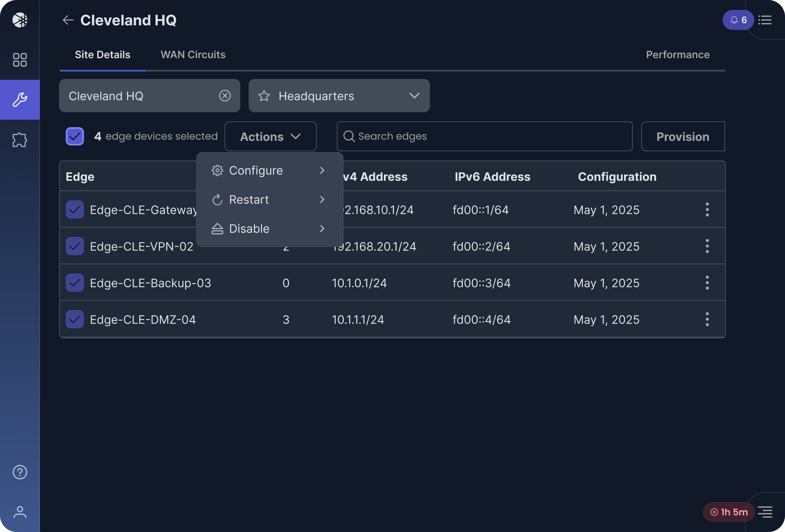Image resolution: width=785 pixels, height=532 pixels.
Task: Open the bottom-right lines menu icon
Action: (765, 512)
